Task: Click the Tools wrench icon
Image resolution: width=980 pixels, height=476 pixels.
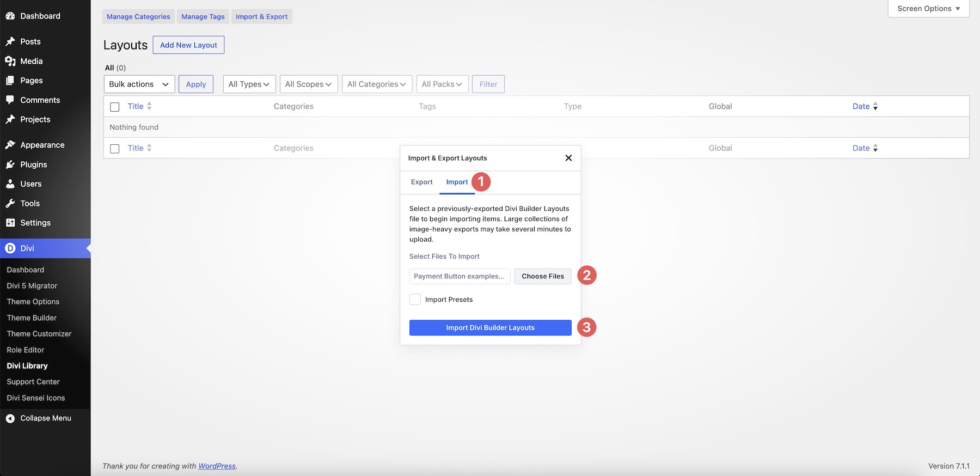Action: pos(10,203)
